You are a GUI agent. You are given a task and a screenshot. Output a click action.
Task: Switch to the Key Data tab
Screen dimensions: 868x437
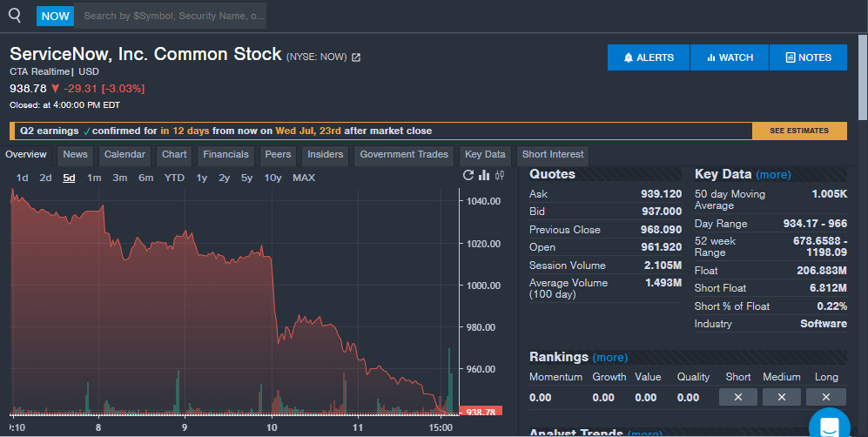tap(485, 155)
